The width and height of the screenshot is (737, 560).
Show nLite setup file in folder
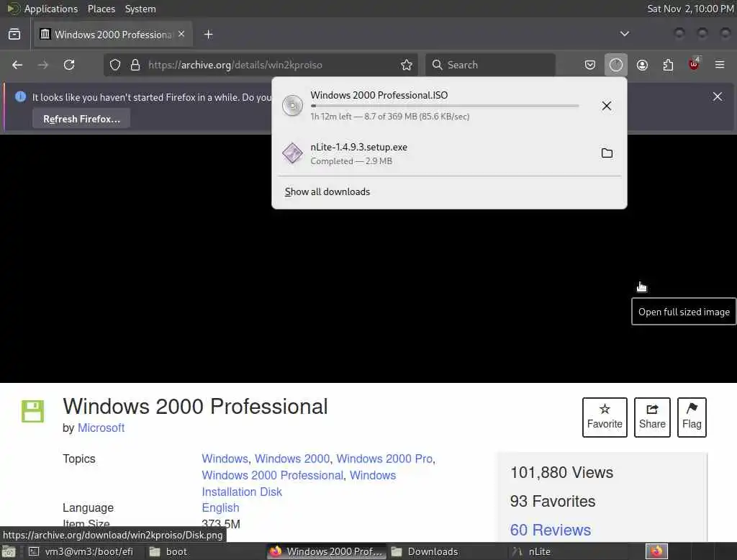(607, 153)
